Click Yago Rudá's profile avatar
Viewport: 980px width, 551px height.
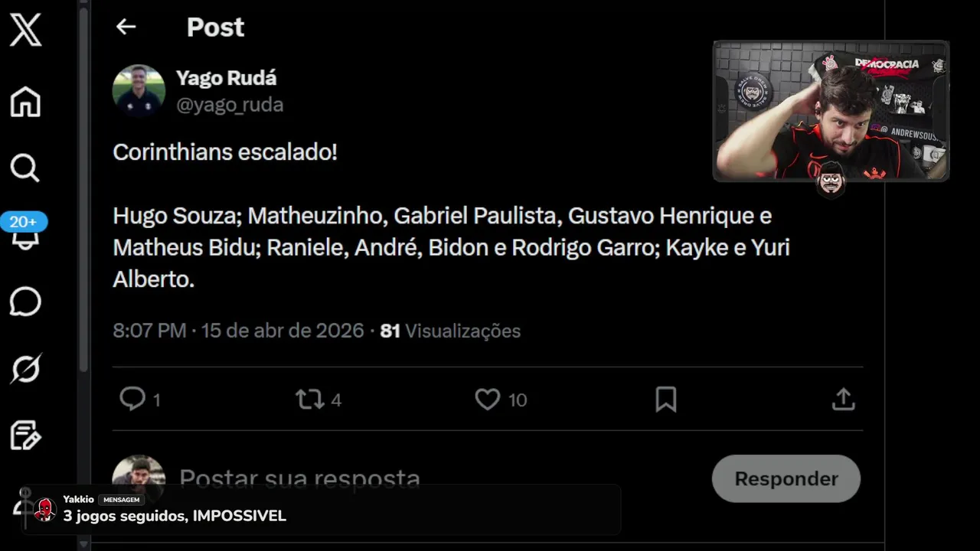(x=139, y=90)
